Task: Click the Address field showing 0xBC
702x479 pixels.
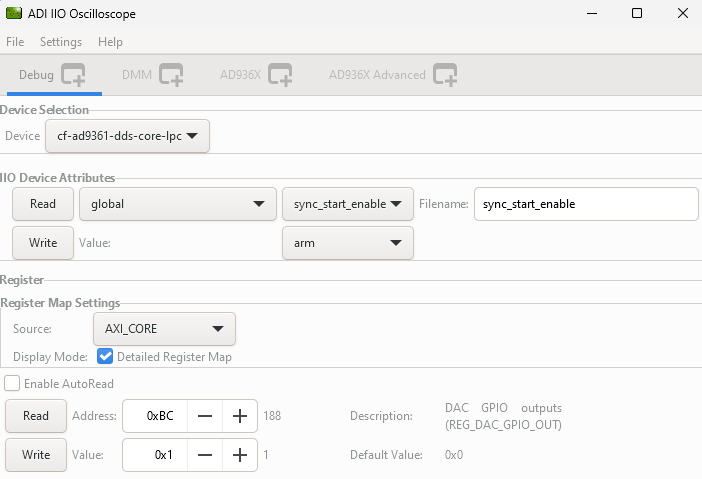Action: click(x=155, y=416)
